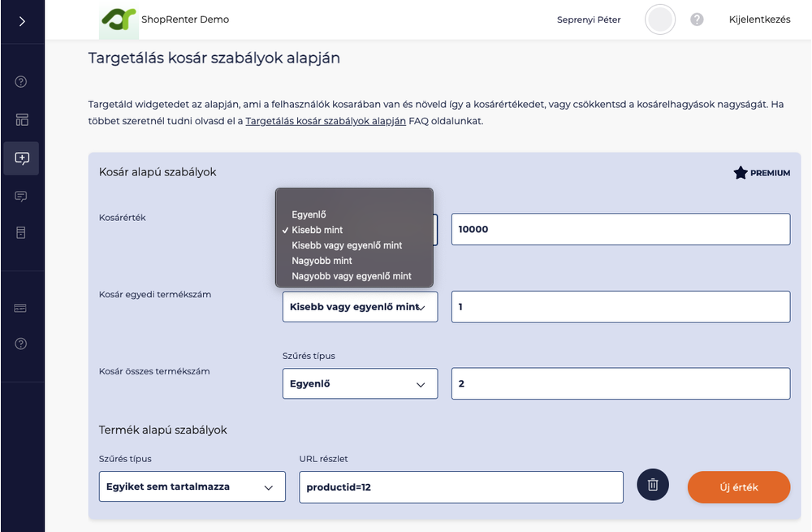Viewport: 812px width, 532px height.
Task: Select the add-message widget sidebar icon
Action: click(x=21, y=158)
